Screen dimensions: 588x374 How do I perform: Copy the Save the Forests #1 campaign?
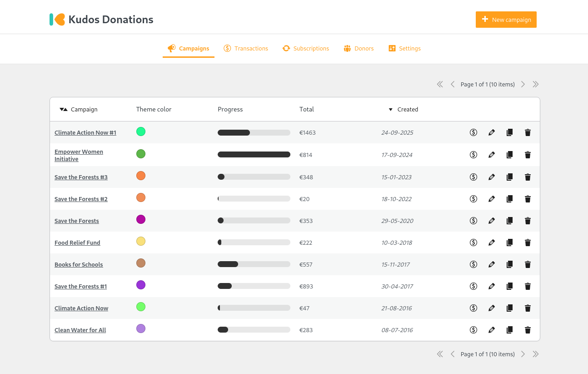pyautogui.click(x=509, y=286)
